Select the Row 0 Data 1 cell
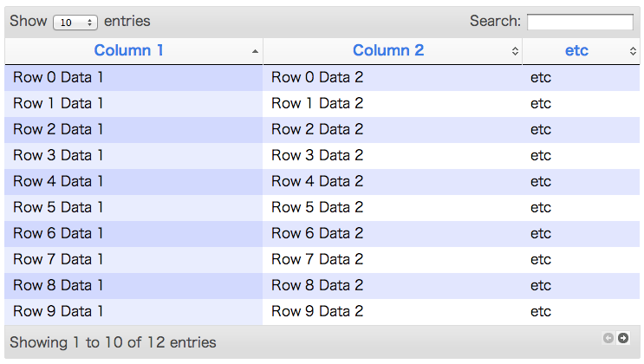The width and height of the screenshot is (644, 364). tap(58, 78)
